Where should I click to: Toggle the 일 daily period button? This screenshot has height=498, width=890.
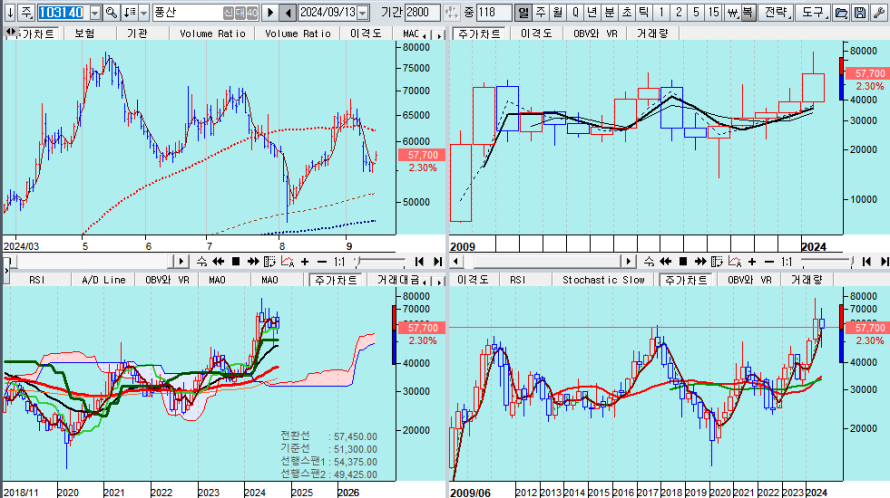[522, 12]
